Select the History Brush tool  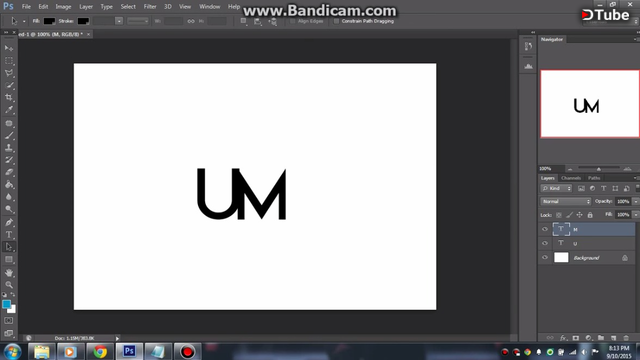[x=9, y=160]
